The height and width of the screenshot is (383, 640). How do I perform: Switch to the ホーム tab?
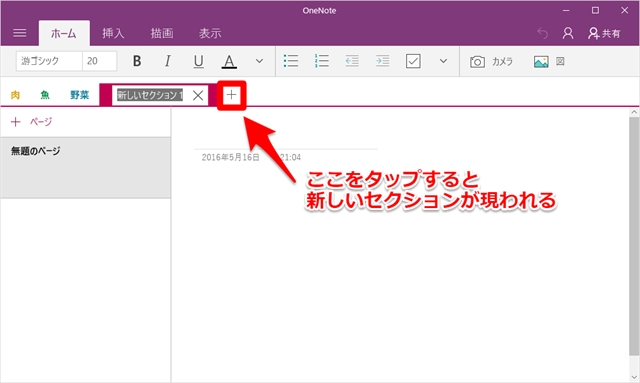64,33
